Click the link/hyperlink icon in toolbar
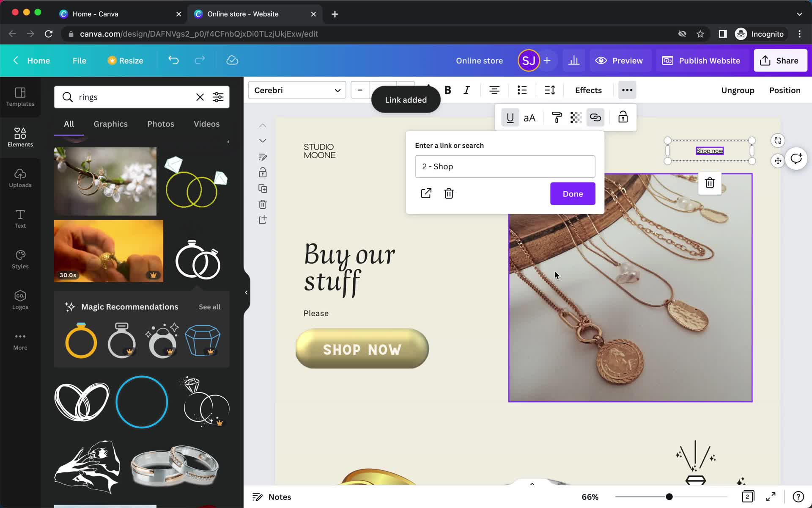 pyautogui.click(x=595, y=118)
